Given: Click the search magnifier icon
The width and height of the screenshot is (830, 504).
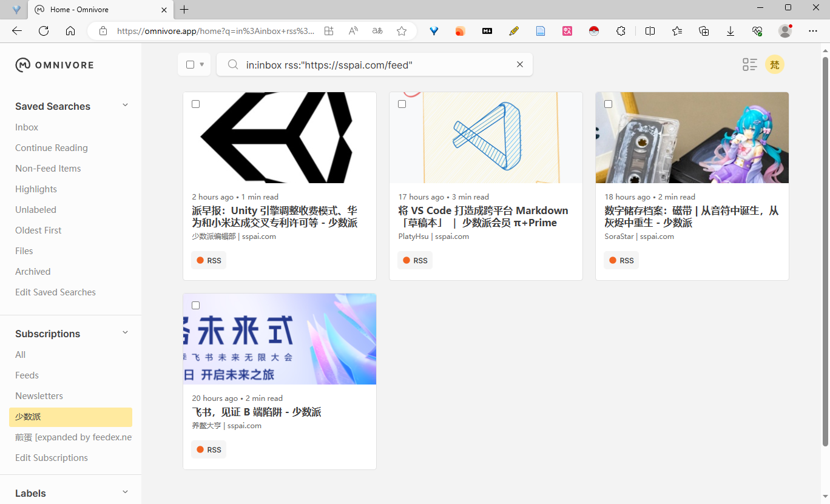Looking at the screenshot, I should (232, 64).
